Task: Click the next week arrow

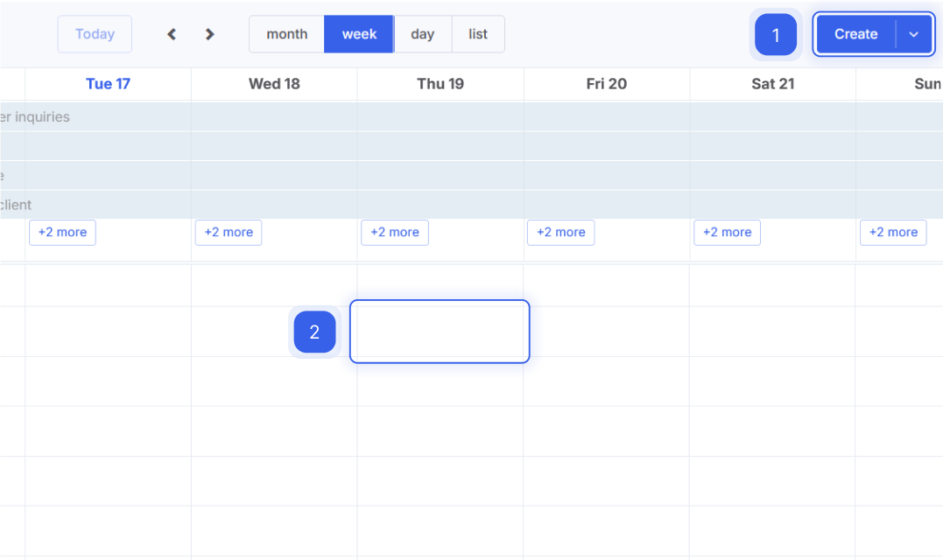Action: point(209,34)
